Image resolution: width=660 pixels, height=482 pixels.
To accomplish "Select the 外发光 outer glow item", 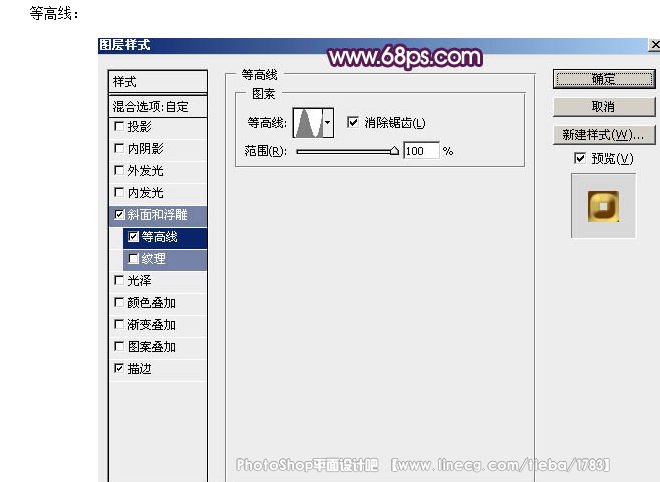I will tap(158, 170).
